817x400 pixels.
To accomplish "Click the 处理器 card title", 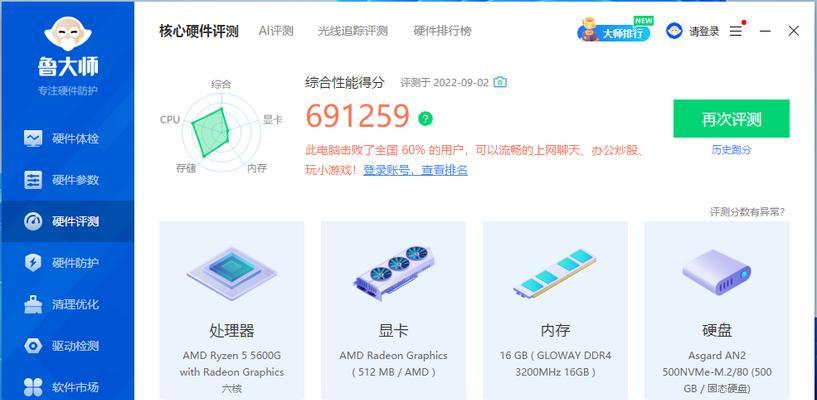I will point(232,330).
